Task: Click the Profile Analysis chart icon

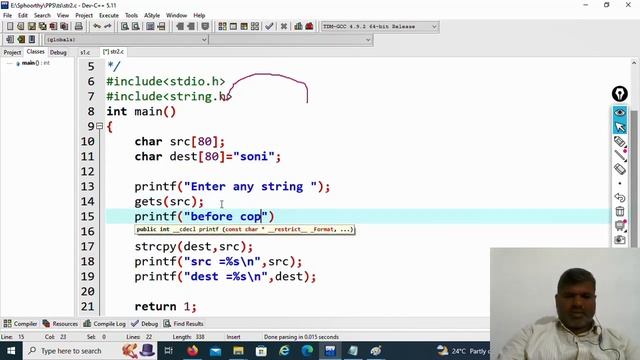Action: click(298, 27)
